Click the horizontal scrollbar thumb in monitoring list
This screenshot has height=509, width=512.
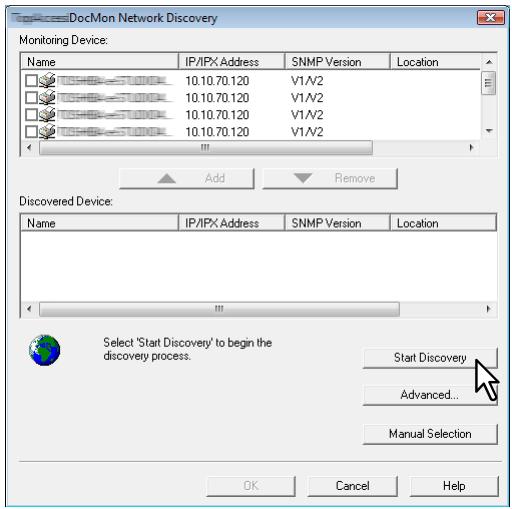tap(206, 147)
